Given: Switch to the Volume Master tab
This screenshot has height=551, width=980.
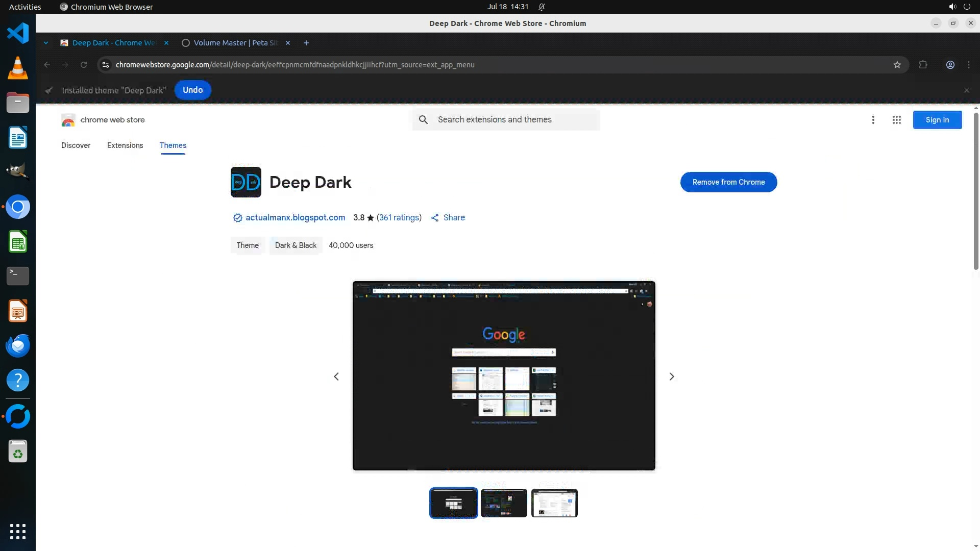Looking at the screenshot, I should tap(235, 43).
